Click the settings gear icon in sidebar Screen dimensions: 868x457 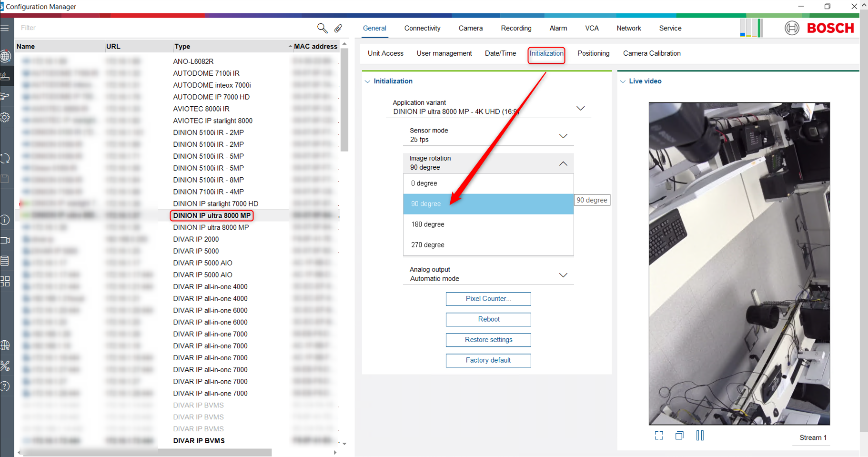click(5, 117)
